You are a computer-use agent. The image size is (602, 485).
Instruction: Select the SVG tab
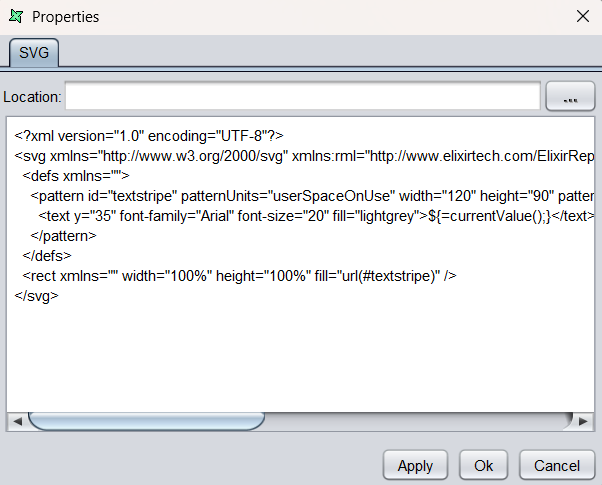tap(34, 53)
